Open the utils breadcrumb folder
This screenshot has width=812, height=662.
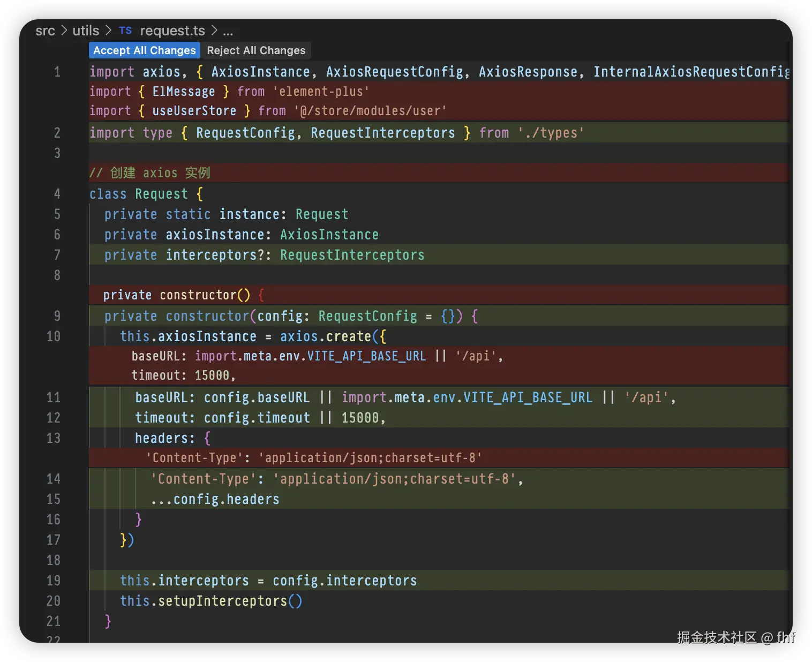click(86, 31)
